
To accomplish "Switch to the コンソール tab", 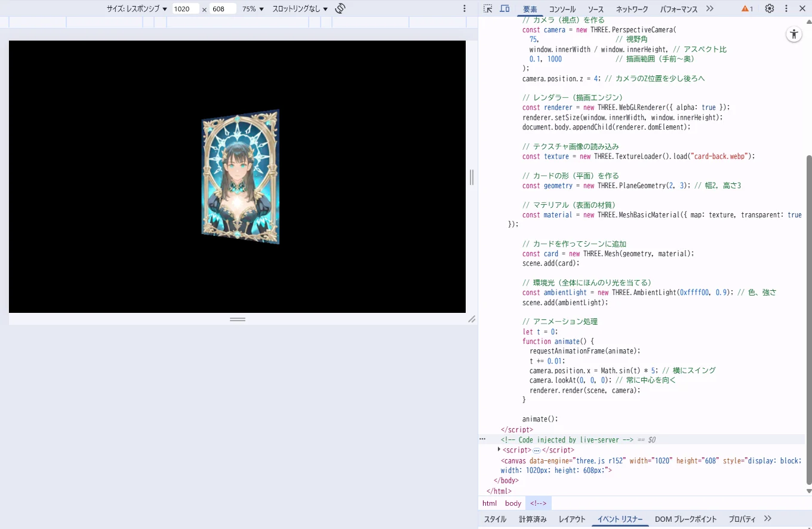I will 562,9.
